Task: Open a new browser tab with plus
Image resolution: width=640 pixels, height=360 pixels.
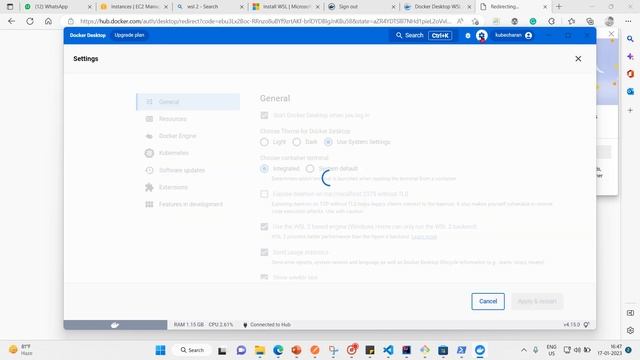Action: point(559,7)
